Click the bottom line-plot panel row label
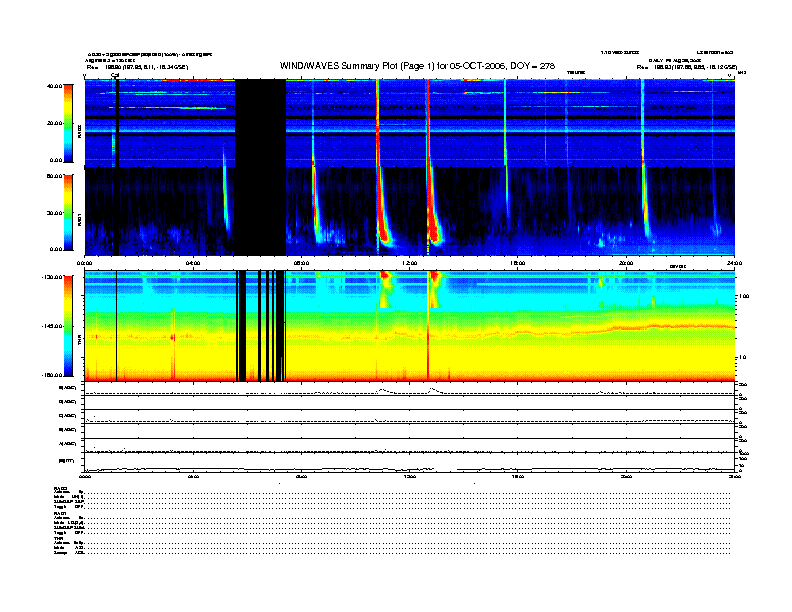This screenshot has height=612, width=792. 66,461
